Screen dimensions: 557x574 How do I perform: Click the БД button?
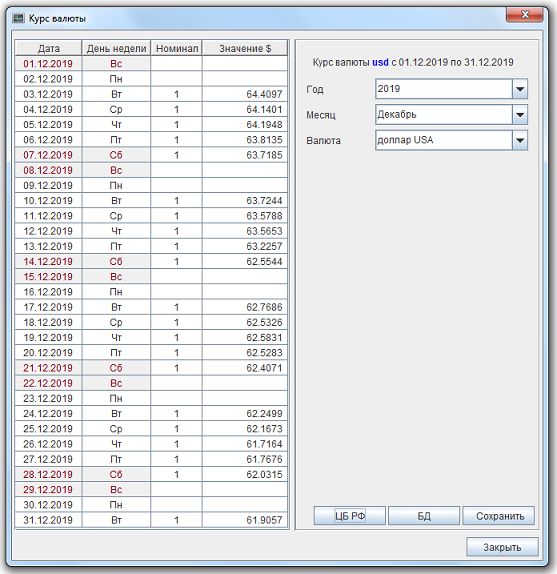pyautogui.click(x=424, y=516)
